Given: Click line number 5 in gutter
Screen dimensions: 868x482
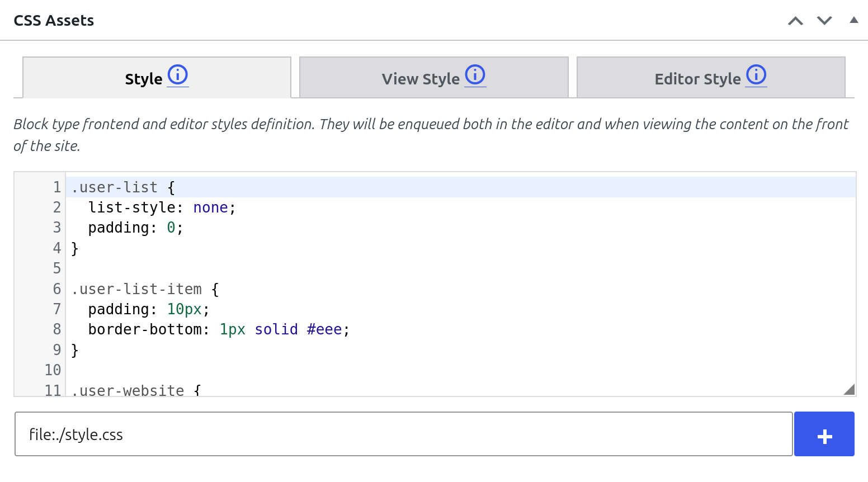Looking at the screenshot, I should click(x=57, y=268).
